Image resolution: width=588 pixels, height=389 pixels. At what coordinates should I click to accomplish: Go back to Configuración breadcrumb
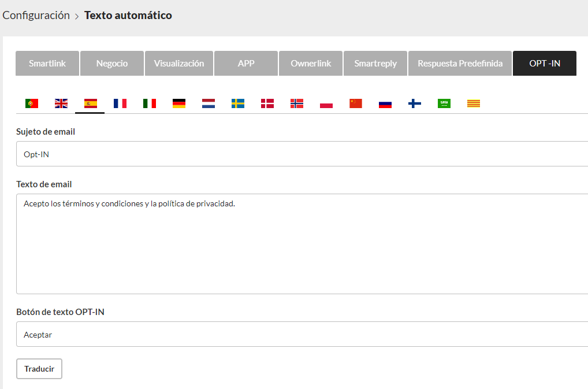(x=36, y=16)
